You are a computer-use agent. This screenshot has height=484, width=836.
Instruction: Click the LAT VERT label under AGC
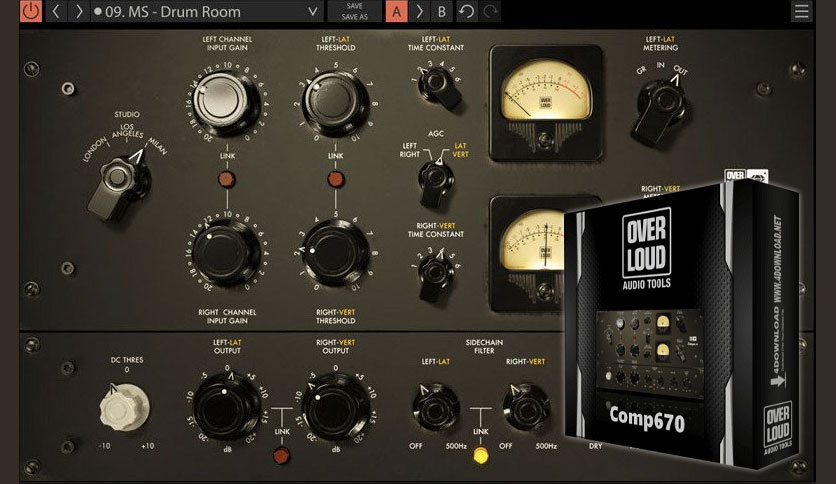pyautogui.click(x=461, y=150)
